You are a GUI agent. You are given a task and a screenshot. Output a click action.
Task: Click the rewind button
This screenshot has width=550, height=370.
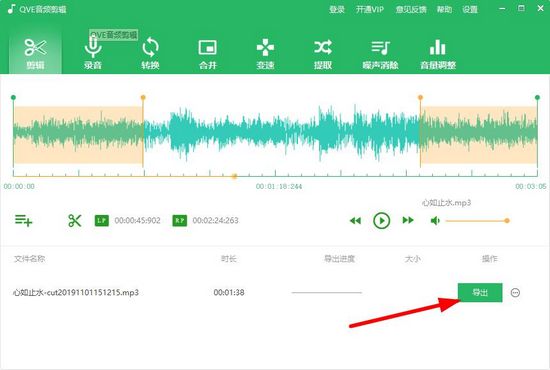click(x=355, y=221)
